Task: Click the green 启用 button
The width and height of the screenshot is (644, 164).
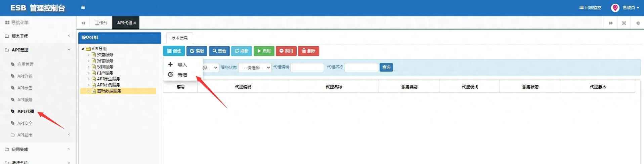Action: coord(264,51)
